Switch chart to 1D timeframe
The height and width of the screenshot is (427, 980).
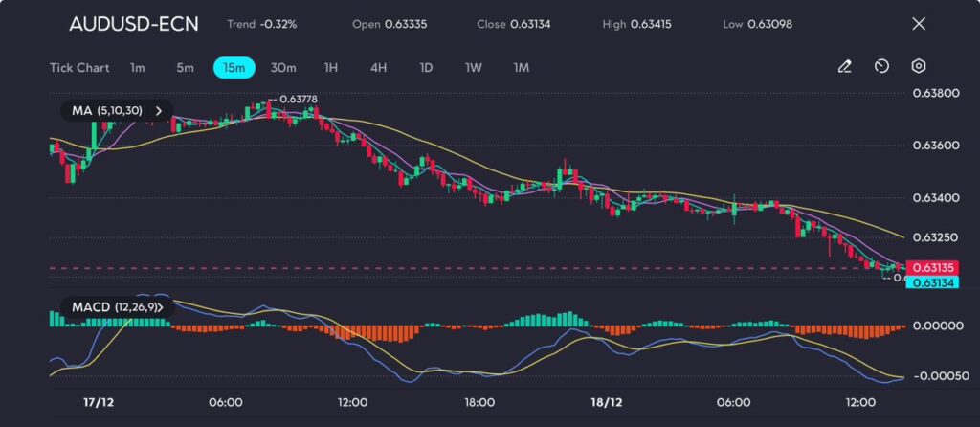[426, 68]
